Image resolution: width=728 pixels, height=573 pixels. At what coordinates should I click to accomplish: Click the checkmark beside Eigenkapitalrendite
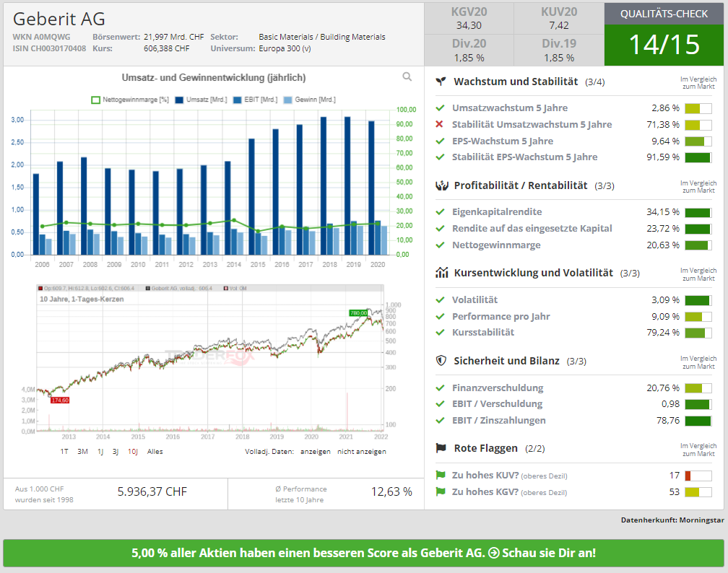click(440, 212)
